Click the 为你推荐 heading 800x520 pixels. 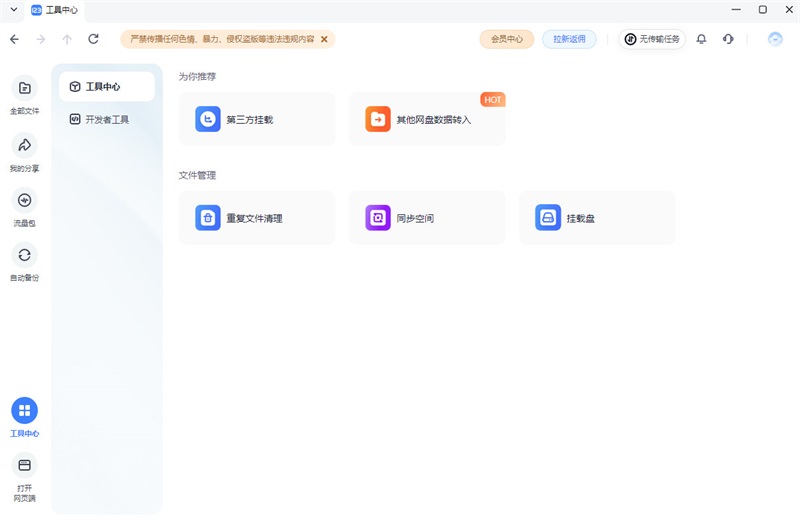click(197, 77)
